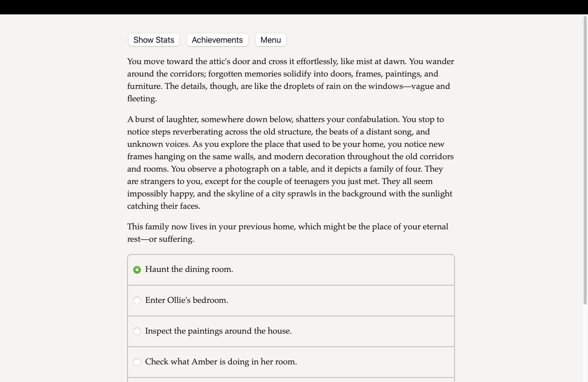The width and height of the screenshot is (588, 382).
Task: Open Achievements to review unlocked progress
Action: coord(217,40)
